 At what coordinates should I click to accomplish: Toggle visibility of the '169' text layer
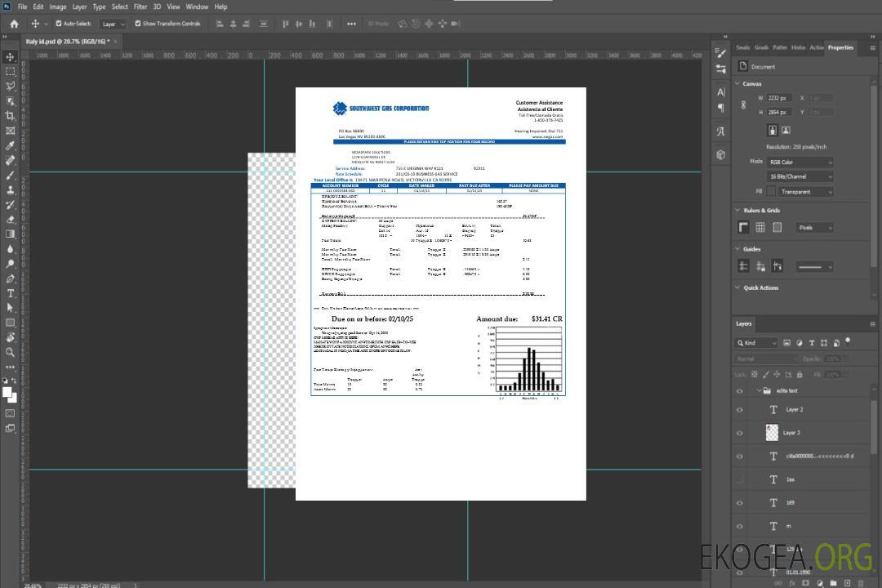tap(740, 503)
